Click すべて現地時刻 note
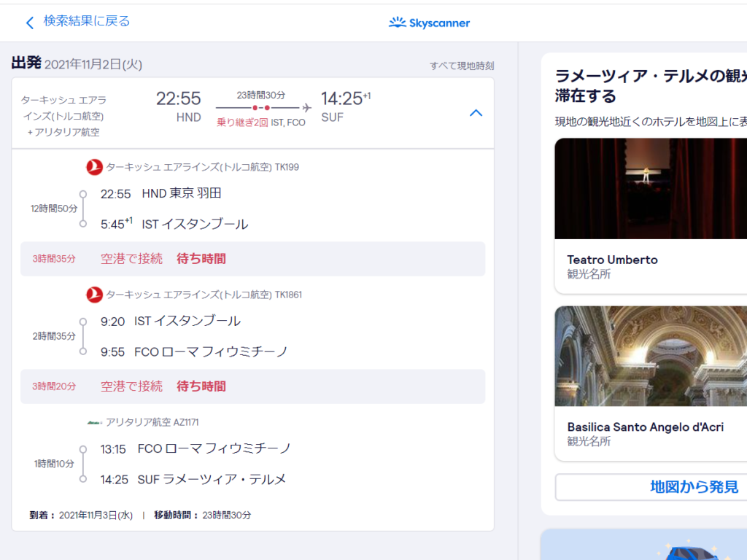Viewport: 747px width, 560px height. (462, 66)
